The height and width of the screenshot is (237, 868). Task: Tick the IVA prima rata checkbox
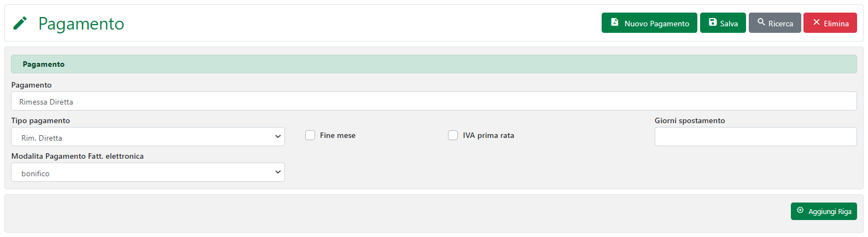(x=453, y=135)
